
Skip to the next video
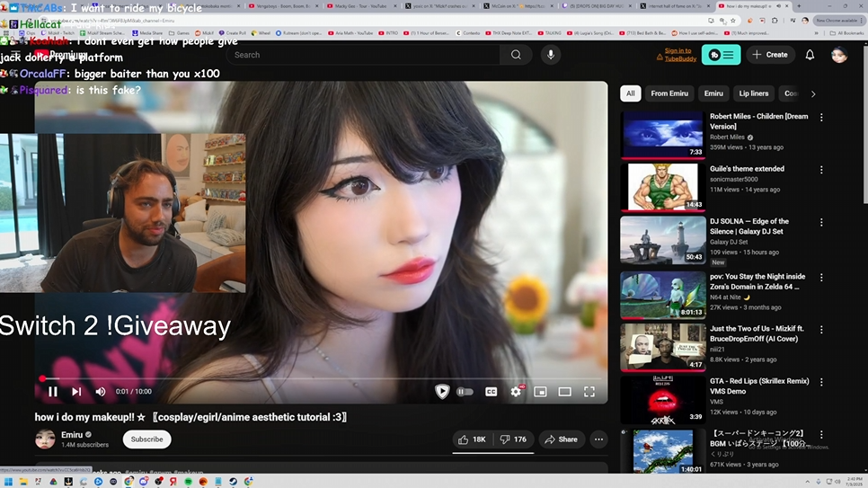pos(76,392)
